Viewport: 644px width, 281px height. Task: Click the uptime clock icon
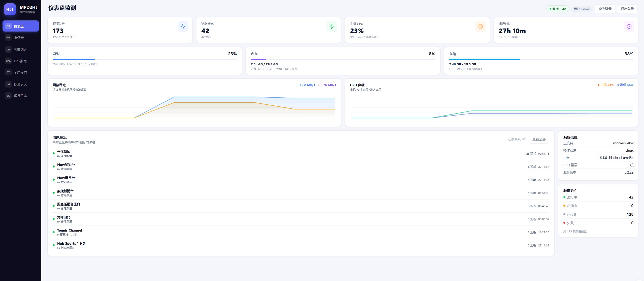(629, 26)
